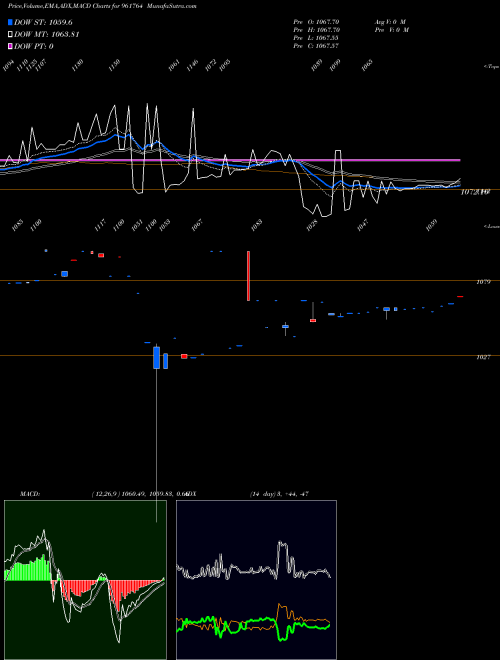Click the 1067 low price label
This screenshot has height=660, width=500.
click(x=197, y=225)
